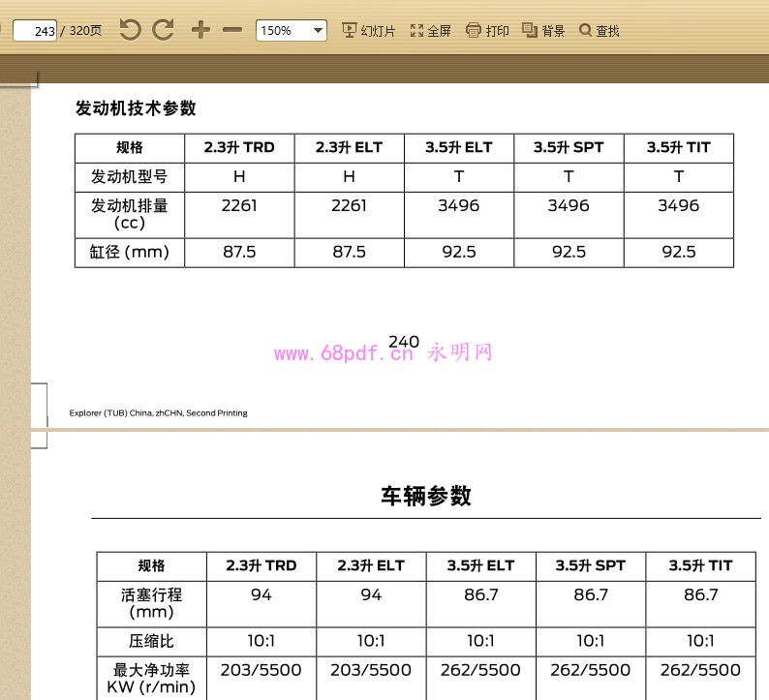Open search with 查找 button
This screenshot has width=769, height=700.
coord(600,31)
